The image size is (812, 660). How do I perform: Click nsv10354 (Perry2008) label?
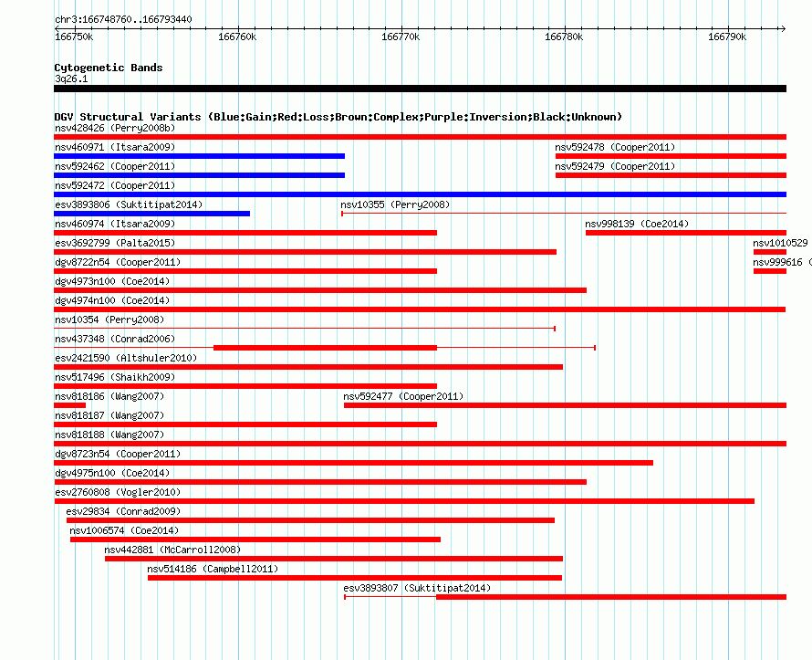tap(109, 320)
